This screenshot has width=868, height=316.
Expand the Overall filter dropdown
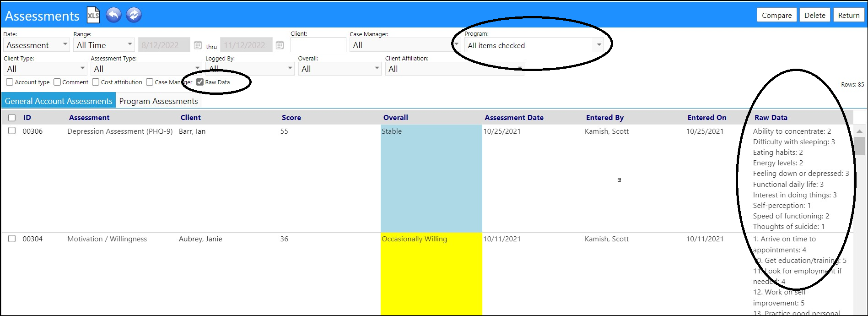(340, 69)
